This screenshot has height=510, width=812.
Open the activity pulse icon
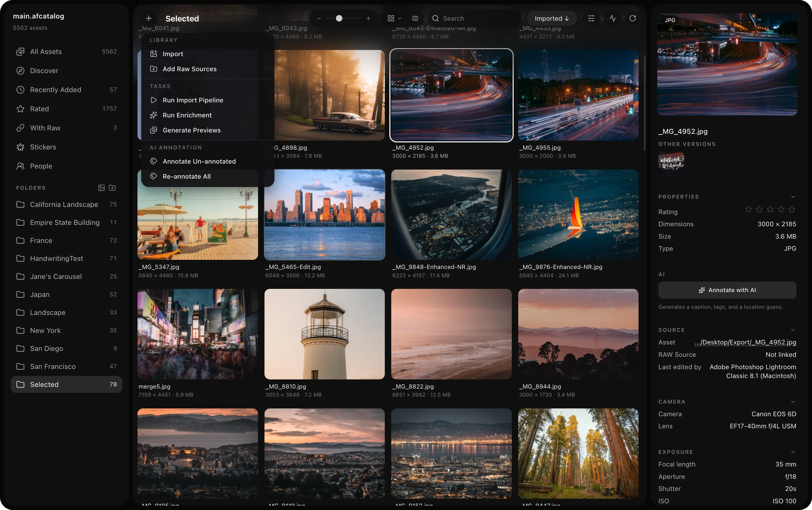click(613, 19)
